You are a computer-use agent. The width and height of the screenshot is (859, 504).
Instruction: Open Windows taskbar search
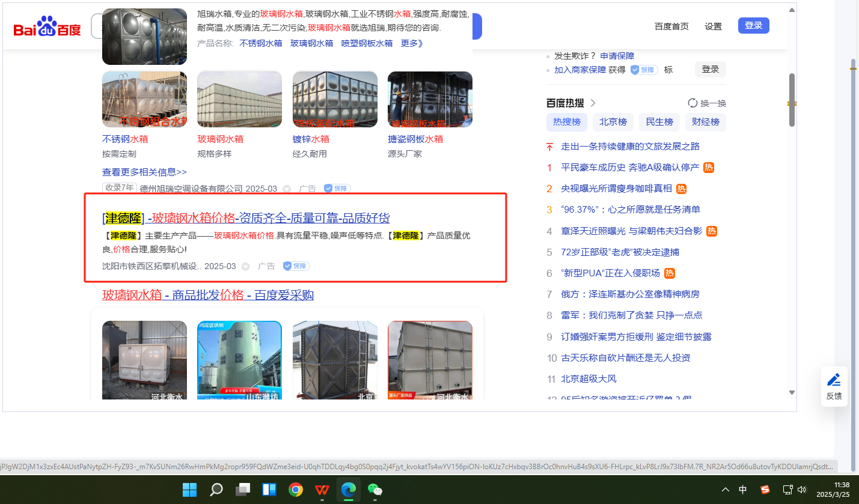click(216, 490)
